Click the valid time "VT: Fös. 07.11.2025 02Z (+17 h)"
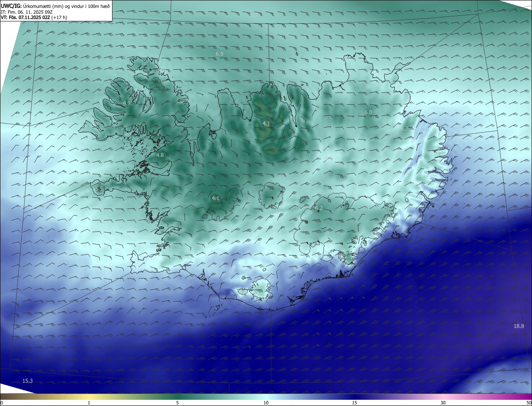532x406 pixels. (x=34, y=17)
